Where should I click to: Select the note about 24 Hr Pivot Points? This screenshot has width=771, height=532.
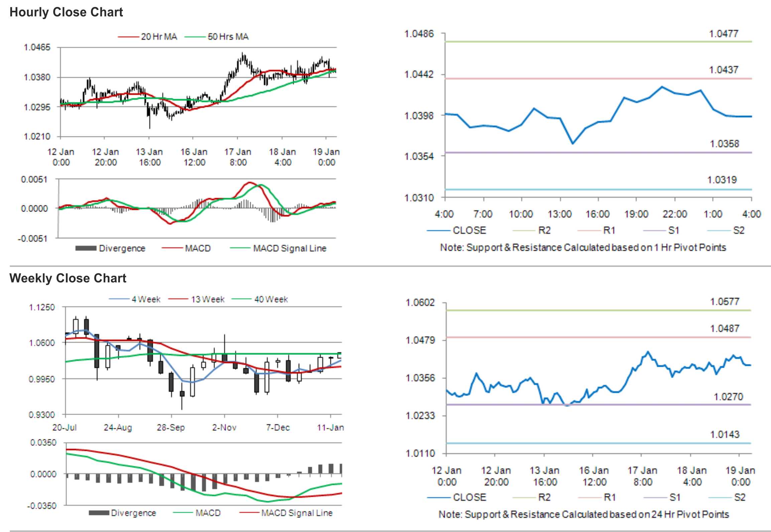pyautogui.click(x=584, y=514)
